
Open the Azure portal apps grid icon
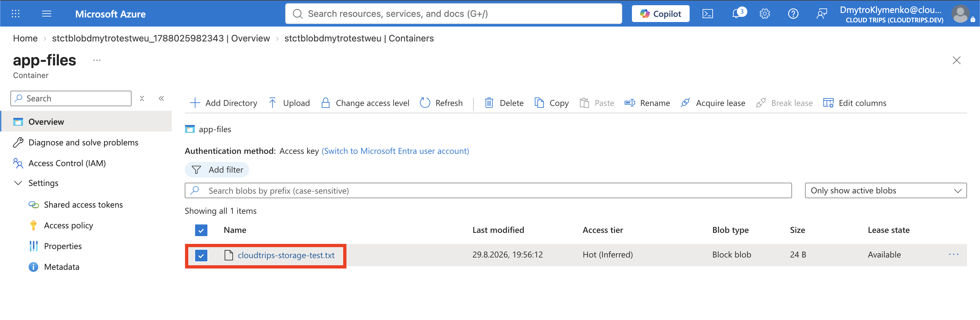point(16,14)
